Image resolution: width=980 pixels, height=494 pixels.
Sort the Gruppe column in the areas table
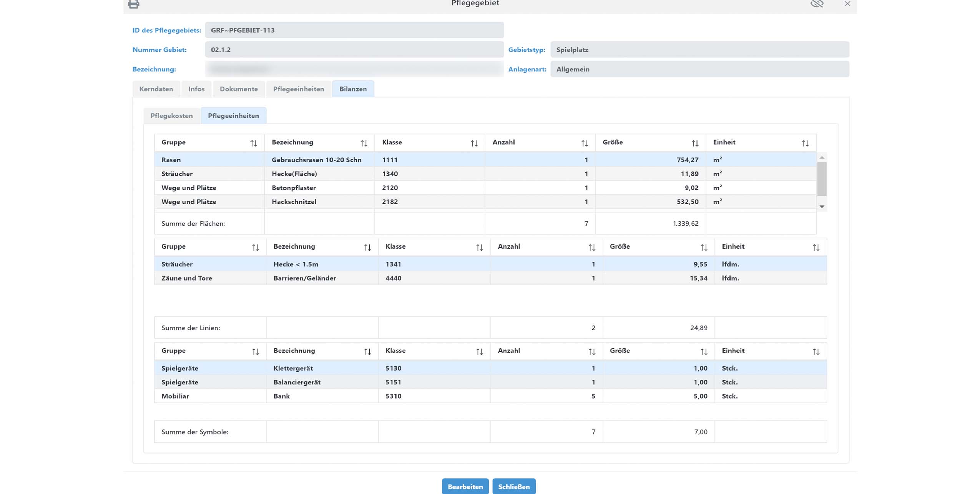click(254, 143)
